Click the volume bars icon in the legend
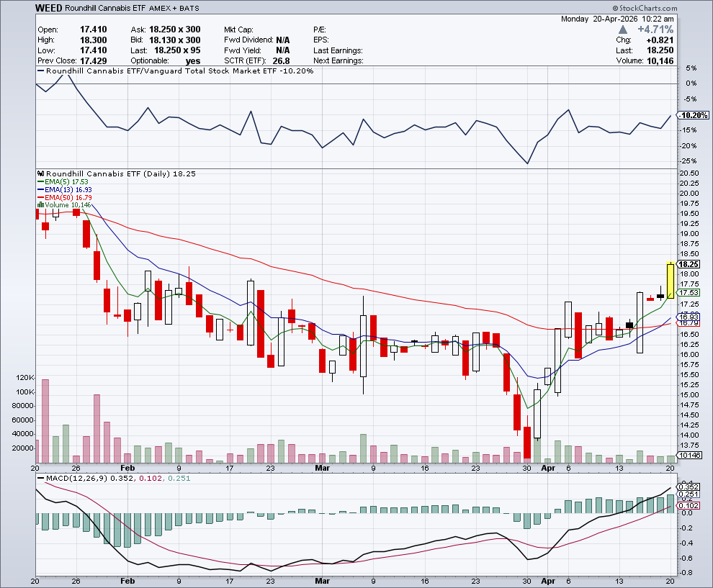 [x=40, y=205]
